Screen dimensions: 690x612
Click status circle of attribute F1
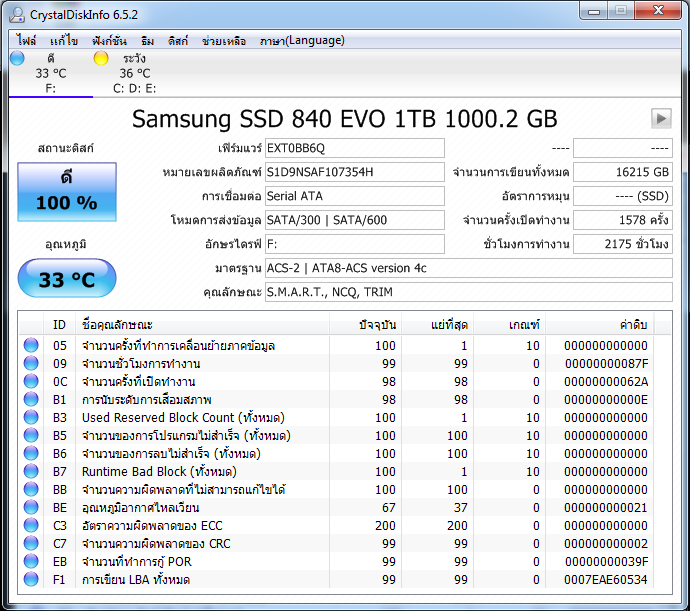(31, 579)
